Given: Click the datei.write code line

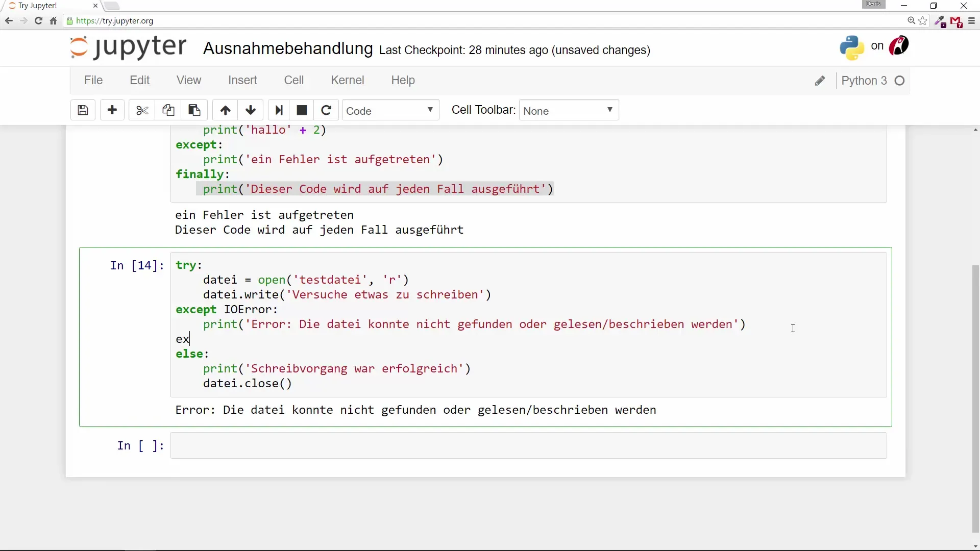Looking at the screenshot, I should tap(347, 295).
